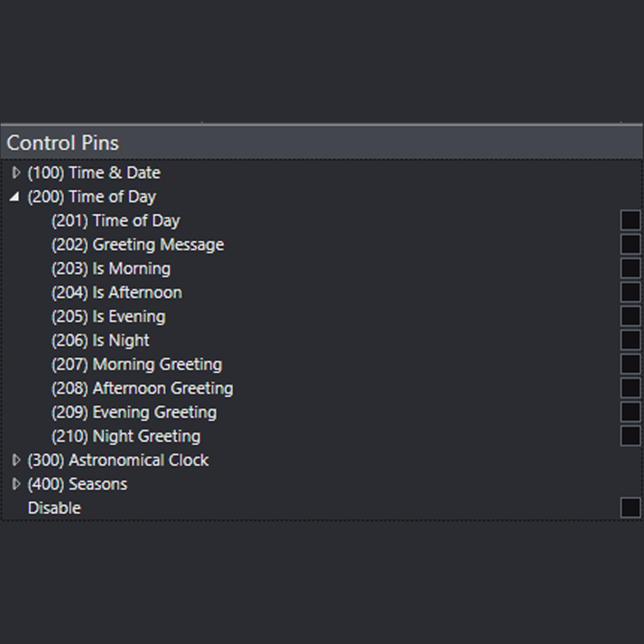Select the Disable entry text
The image size is (644, 644).
point(54,508)
